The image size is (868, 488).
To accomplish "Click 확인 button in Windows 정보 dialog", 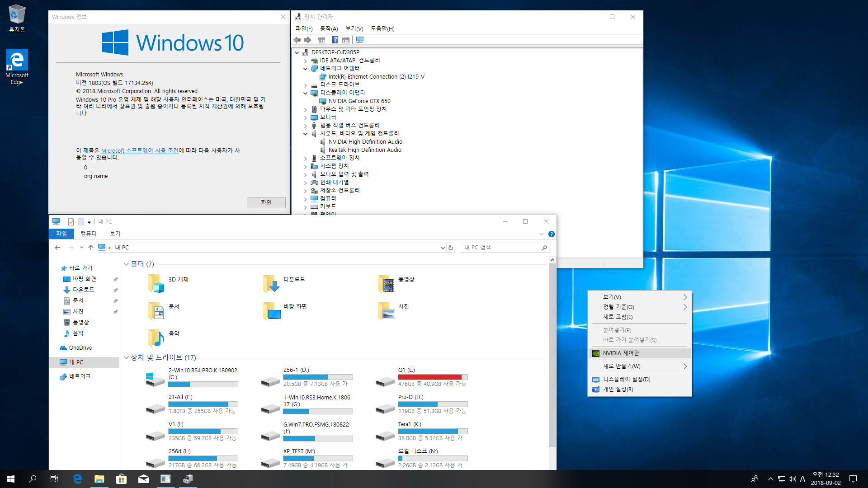I will tap(266, 202).
